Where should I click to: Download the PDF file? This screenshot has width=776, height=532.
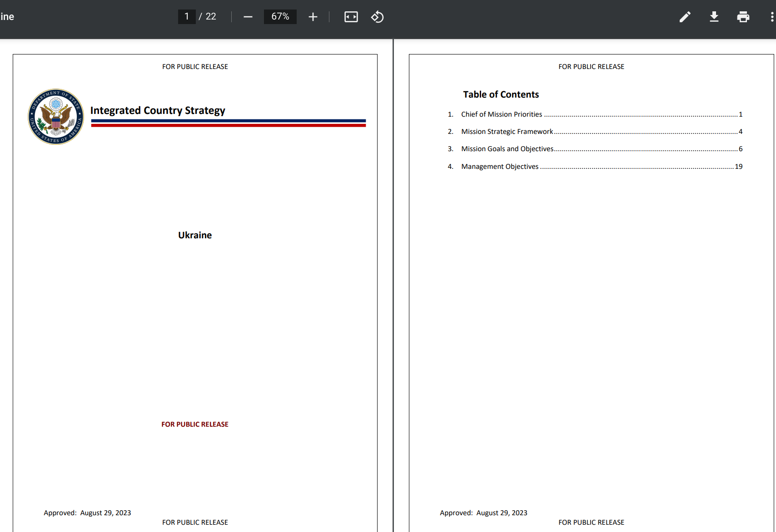(x=714, y=17)
